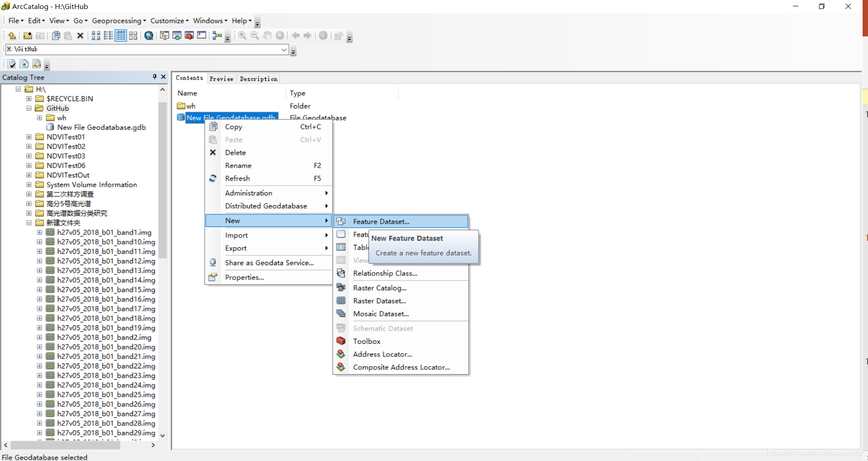The width and height of the screenshot is (868, 461).
Task: Choose Rename in the context menu
Action: coord(269,166)
